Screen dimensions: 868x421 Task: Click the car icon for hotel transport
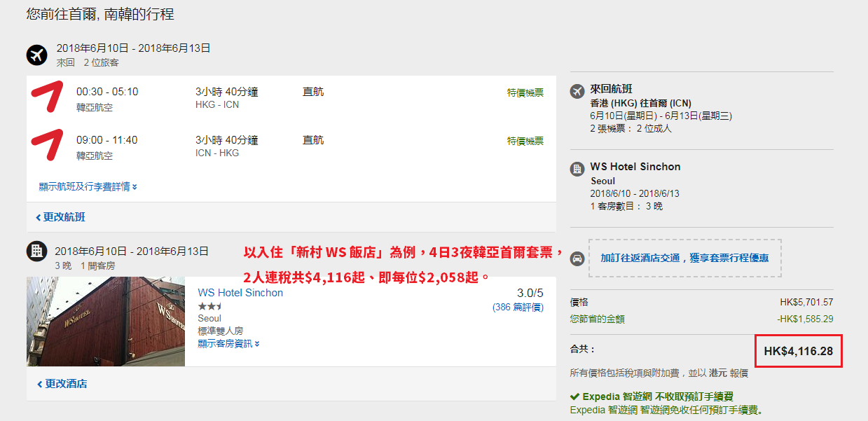[x=578, y=258]
